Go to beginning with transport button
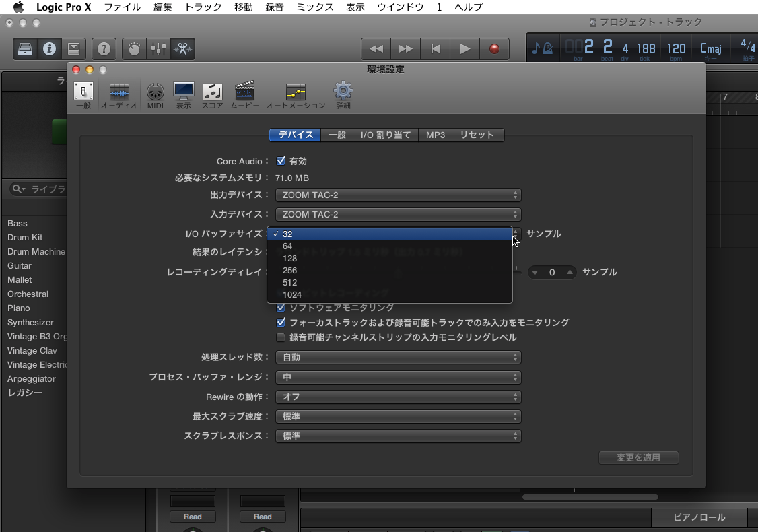Image resolution: width=758 pixels, height=532 pixels. pos(435,49)
